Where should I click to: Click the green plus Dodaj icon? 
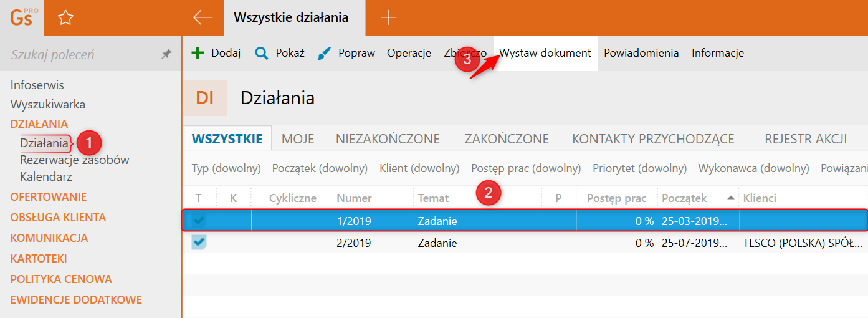(x=198, y=53)
